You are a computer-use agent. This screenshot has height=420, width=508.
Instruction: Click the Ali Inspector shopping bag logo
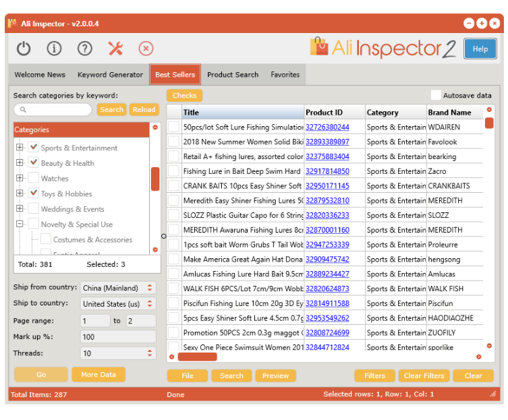(x=319, y=47)
